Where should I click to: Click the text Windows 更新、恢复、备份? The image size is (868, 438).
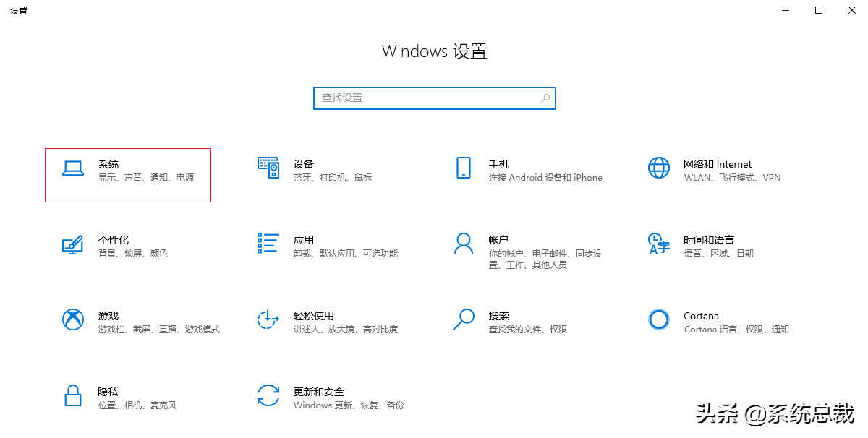[x=349, y=405]
